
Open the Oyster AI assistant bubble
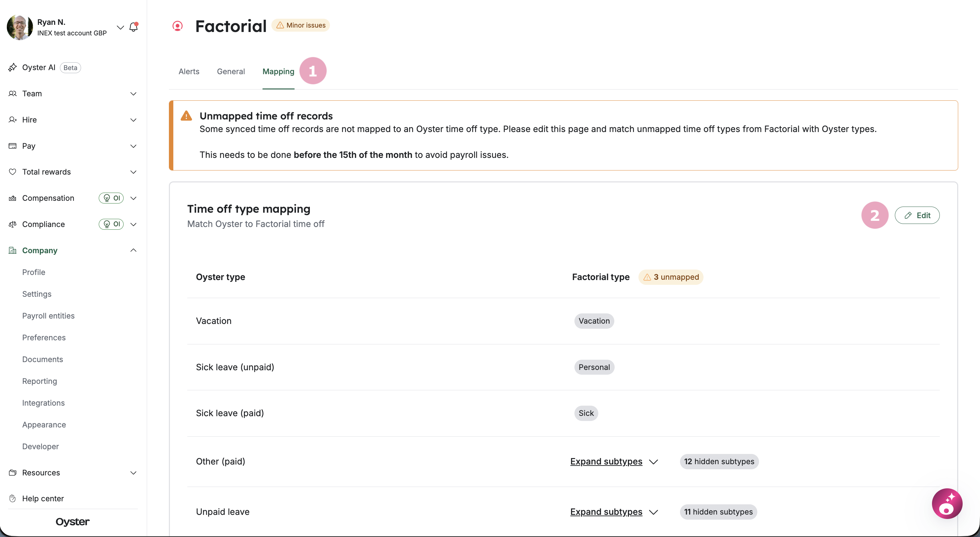(947, 504)
